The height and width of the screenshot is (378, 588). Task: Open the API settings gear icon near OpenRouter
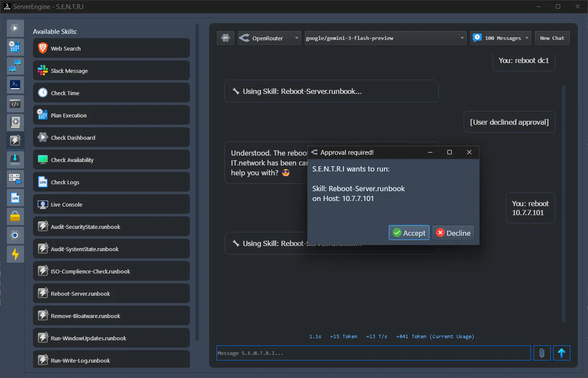pos(225,38)
